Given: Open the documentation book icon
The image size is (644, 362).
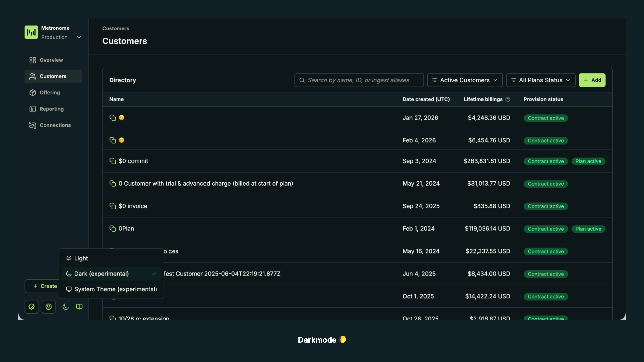Looking at the screenshot, I should (79, 306).
